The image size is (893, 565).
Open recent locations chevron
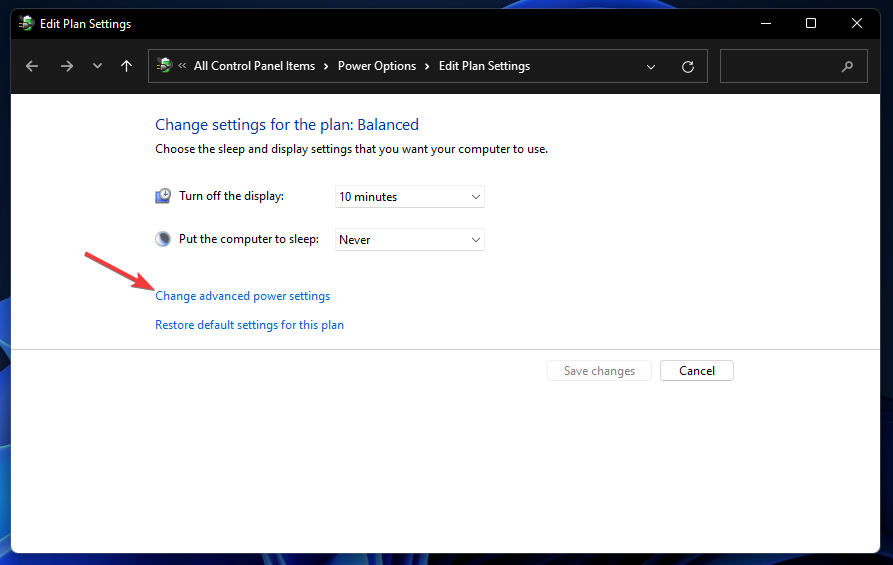pyautogui.click(x=97, y=66)
